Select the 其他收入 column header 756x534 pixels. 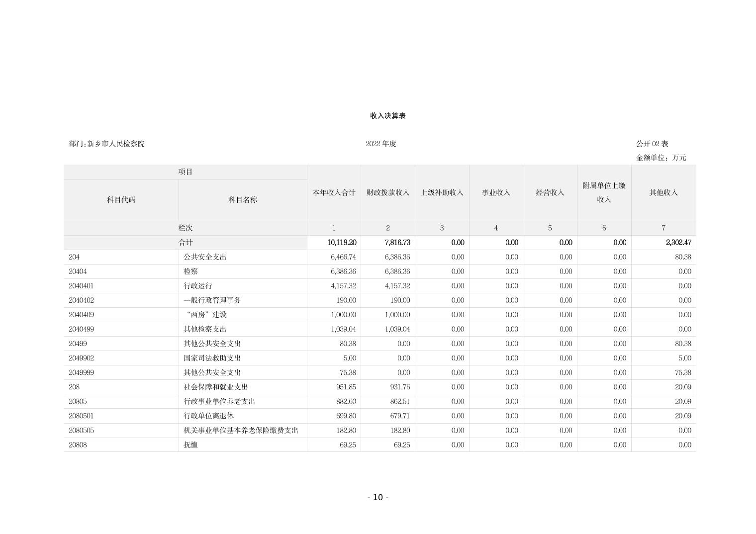663,192
